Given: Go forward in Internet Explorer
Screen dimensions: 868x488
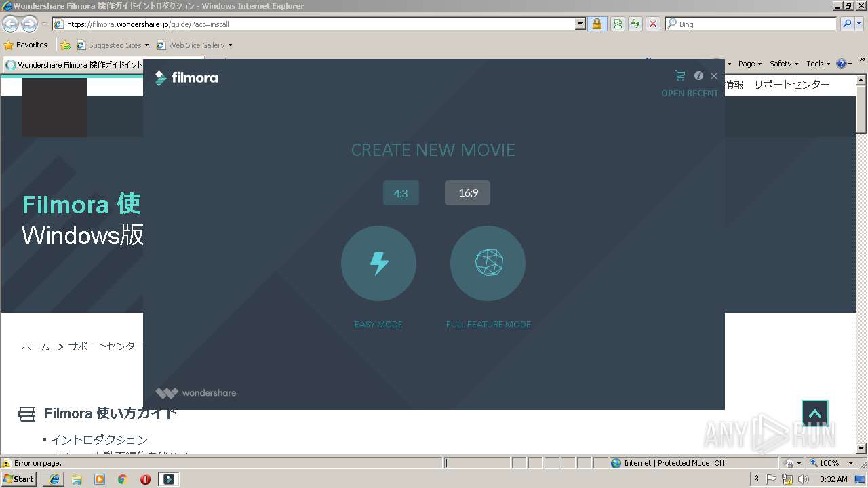Looking at the screenshot, I should (29, 24).
